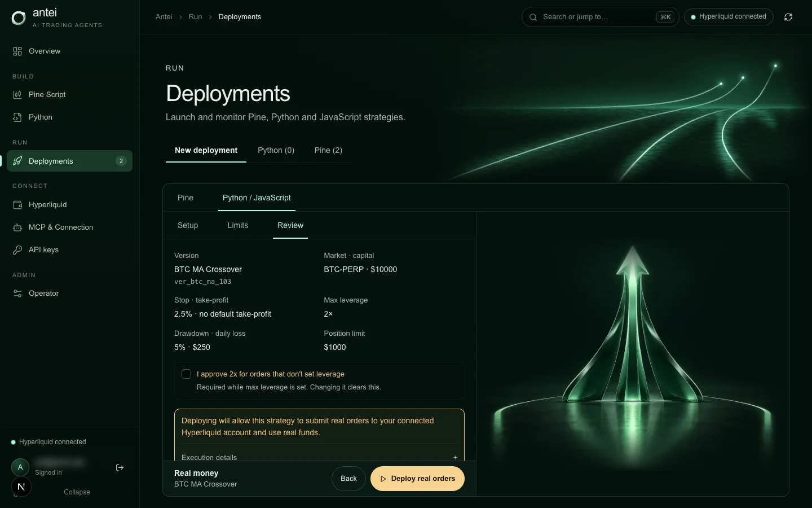Click the Next.js N dev badge

(21, 487)
